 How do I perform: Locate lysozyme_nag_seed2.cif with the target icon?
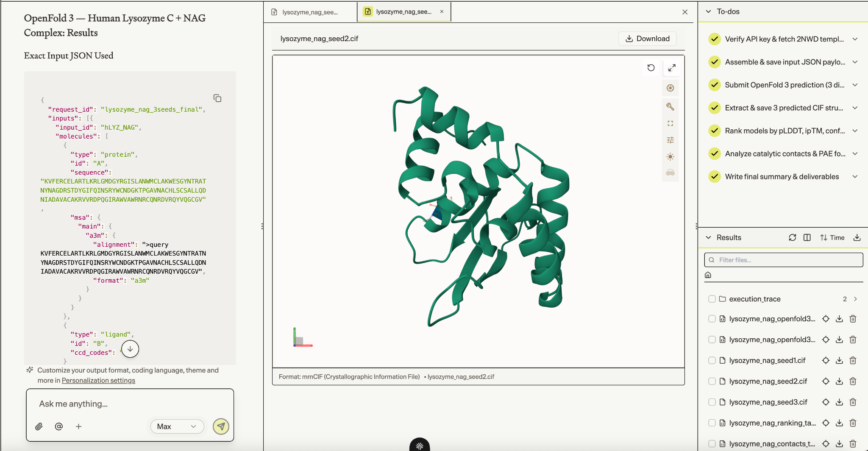[826, 381]
